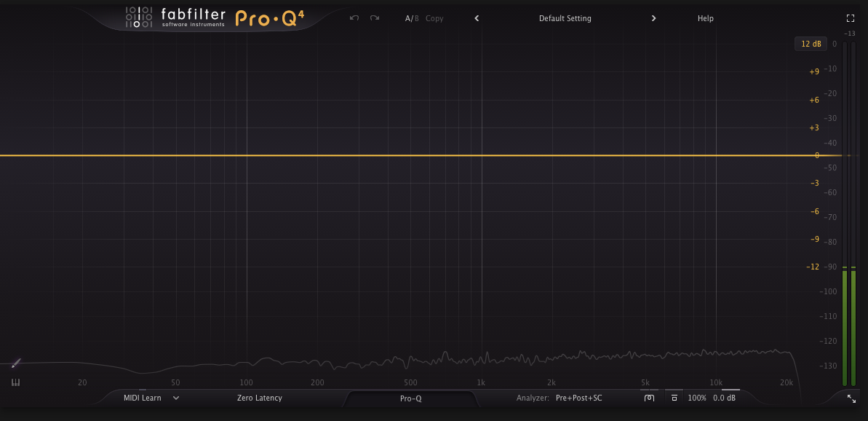Click the 0.0 dB output gain control
Viewport: 868px width, 421px height.
724,398
